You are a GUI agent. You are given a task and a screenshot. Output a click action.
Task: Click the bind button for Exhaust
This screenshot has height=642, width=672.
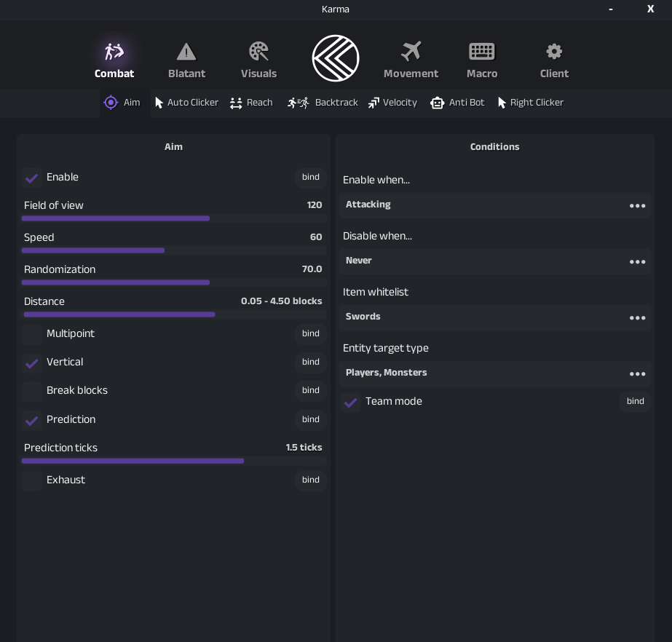click(x=311, y=480)
